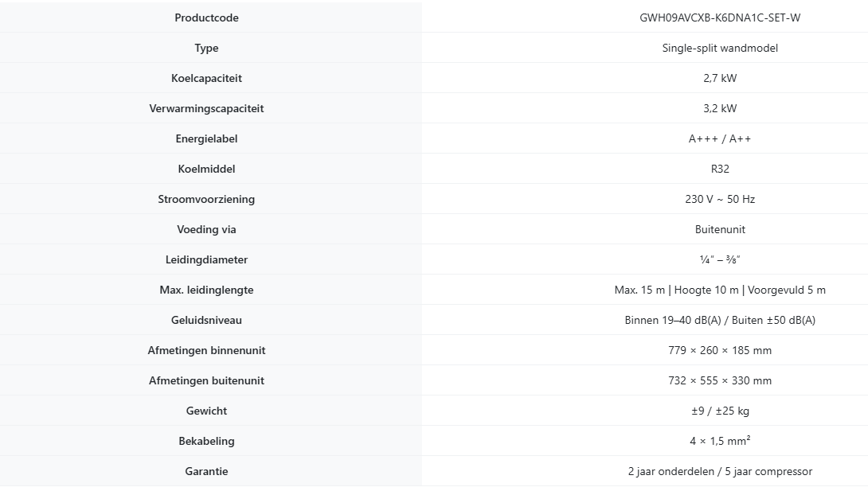The width and height of the screenshot is (868, 491).
Task: Click the Garantie value text
Action: click(720, 471)
